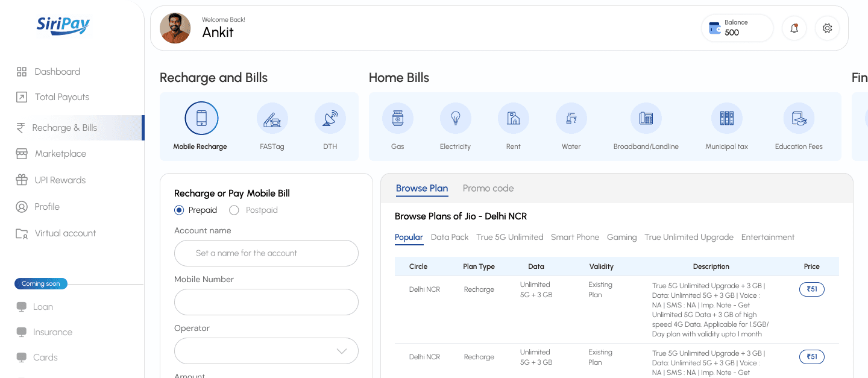This screenshot has height=378, width=868.
Task: Open Water bill payment
Action: [571, 118]
